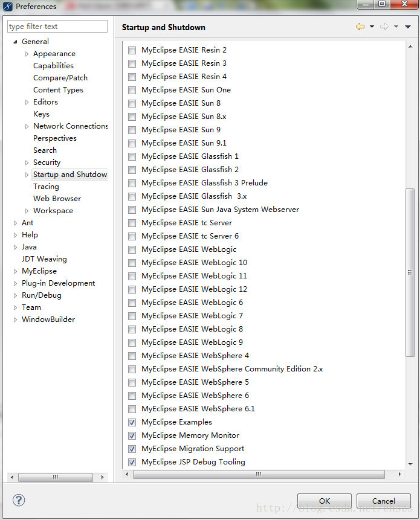This screenshot has height=520, width=420.
Task: Select Plug-in Development preferences
Action: click(x=58, y=283)
